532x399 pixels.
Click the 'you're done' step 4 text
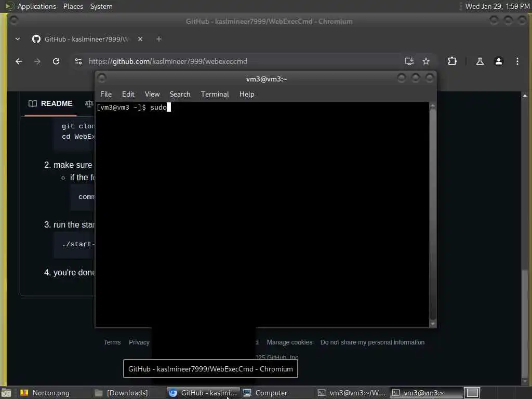[74, 272]
